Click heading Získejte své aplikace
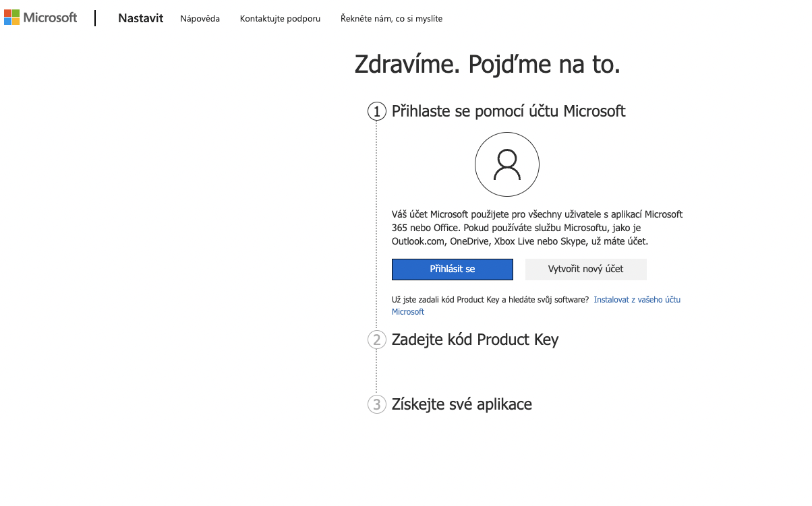This screenshot has width=812, height=506. point(462,404)
